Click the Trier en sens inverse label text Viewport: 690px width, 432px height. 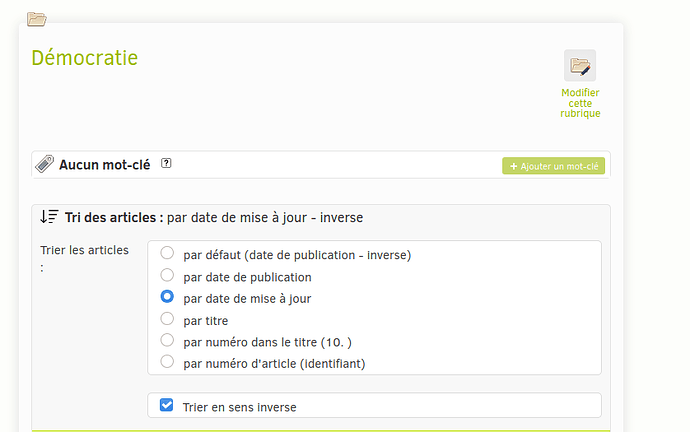[x=239, y=407]
